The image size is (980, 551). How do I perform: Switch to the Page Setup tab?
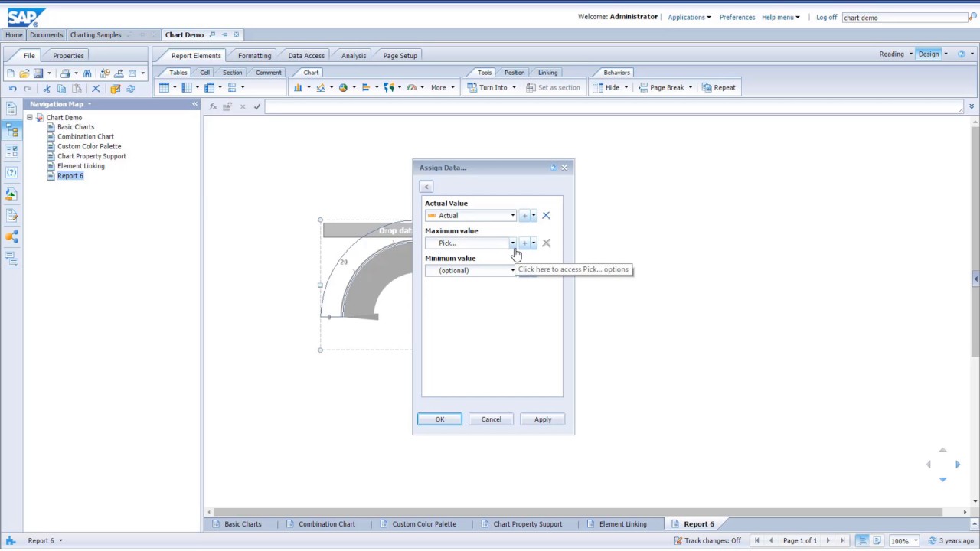[x=400, y=56]
